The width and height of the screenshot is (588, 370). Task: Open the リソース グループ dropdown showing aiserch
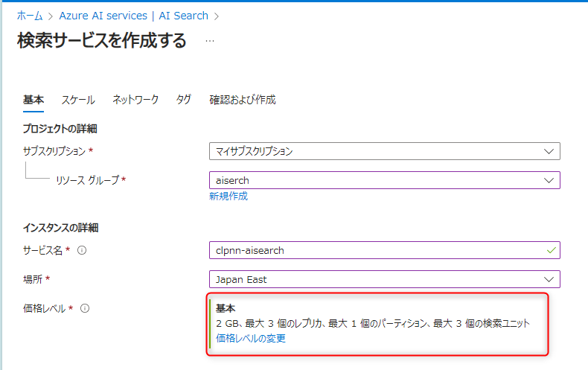coord(384,180)
